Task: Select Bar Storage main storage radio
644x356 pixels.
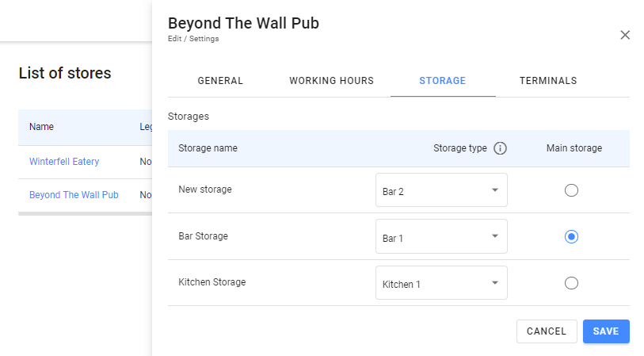Action: click(572, 236)
